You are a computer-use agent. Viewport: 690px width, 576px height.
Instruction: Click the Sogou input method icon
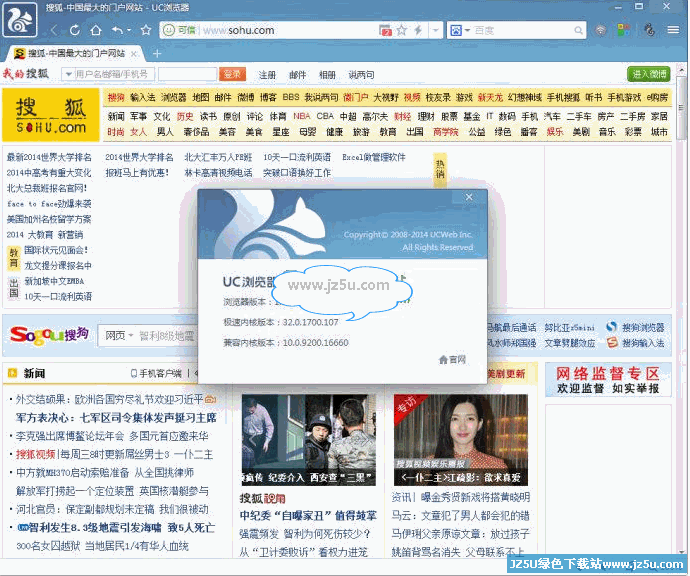(612, 342)
